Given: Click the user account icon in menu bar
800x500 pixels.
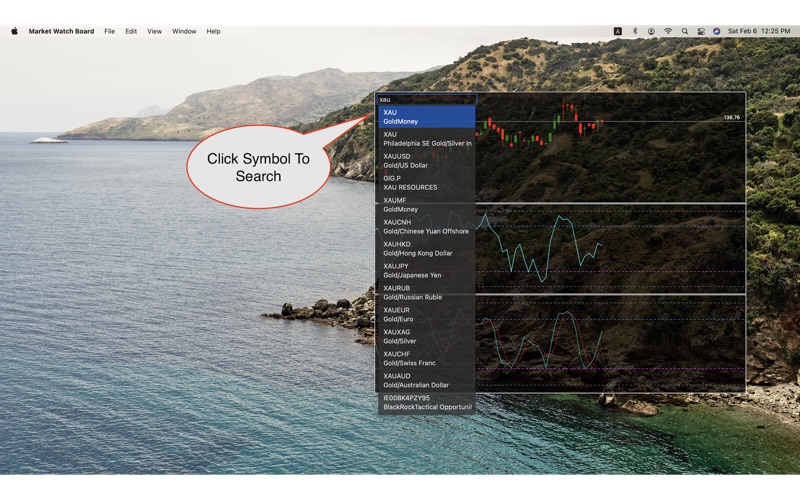Looking at the screenshot, I should [x=651, y=31].
